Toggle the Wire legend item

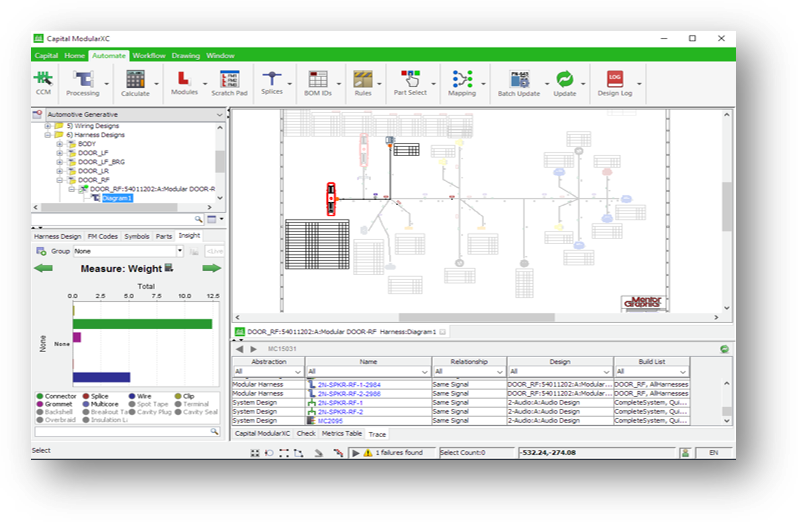coord(140,396)
